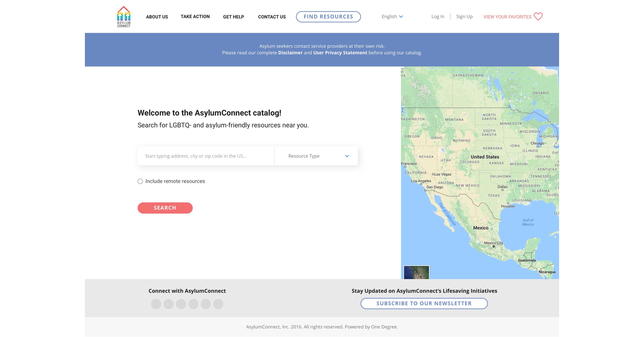Open the English language dropdown
Viewport: 644px width, 337px height.
(392, 16)
